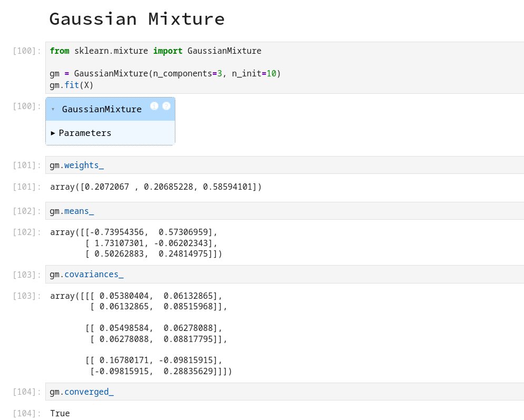Expand the Parameters section

tap(81, 133)
